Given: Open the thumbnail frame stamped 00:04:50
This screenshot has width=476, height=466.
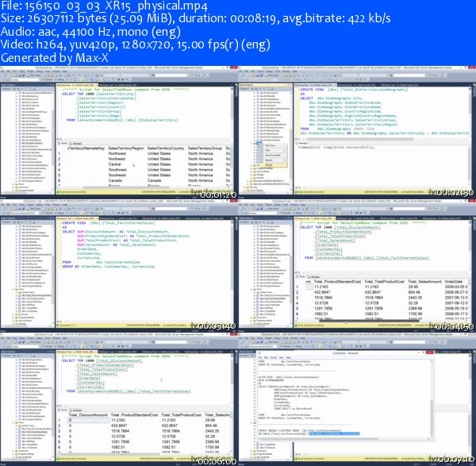Looking at the screenshot, I should click(357, 264).
